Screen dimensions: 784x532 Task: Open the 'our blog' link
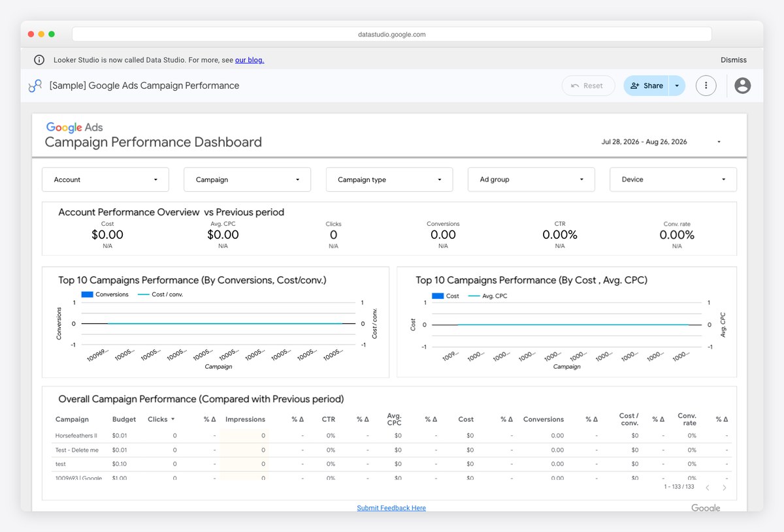coord(250,60)
